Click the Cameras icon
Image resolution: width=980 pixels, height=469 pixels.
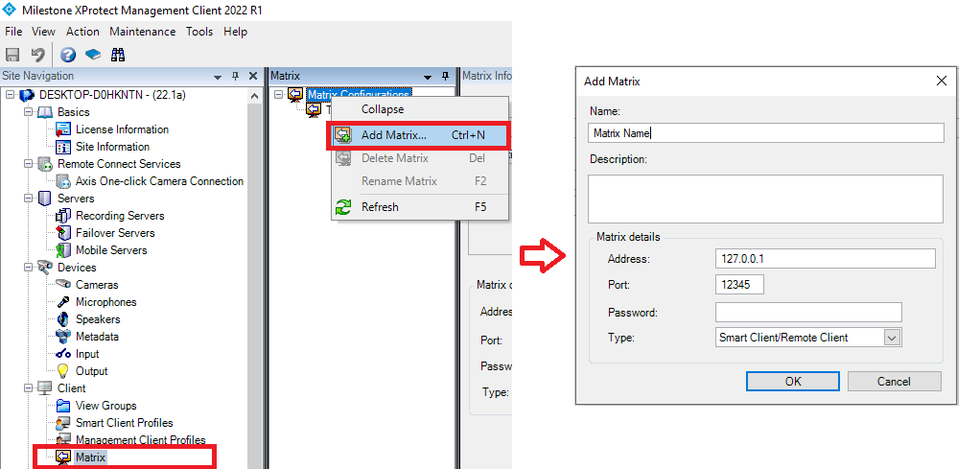(x=63, y=285)
